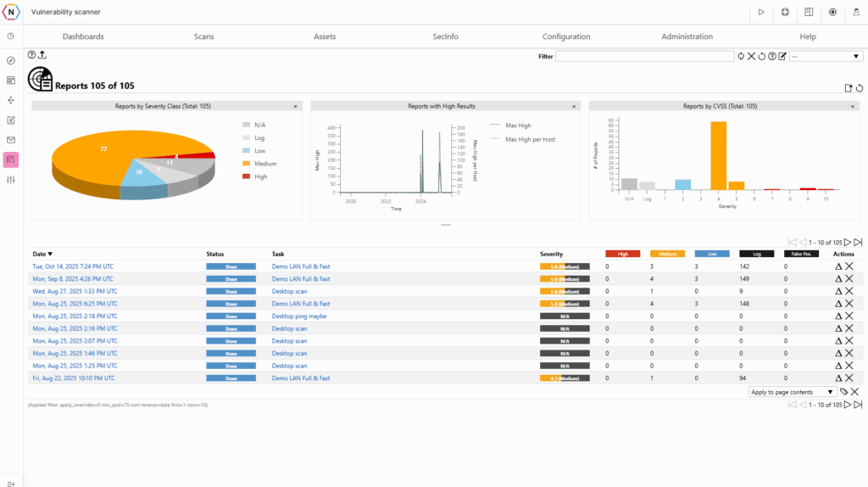
Task: Click into the Filter text field
Action: (644, 57)
